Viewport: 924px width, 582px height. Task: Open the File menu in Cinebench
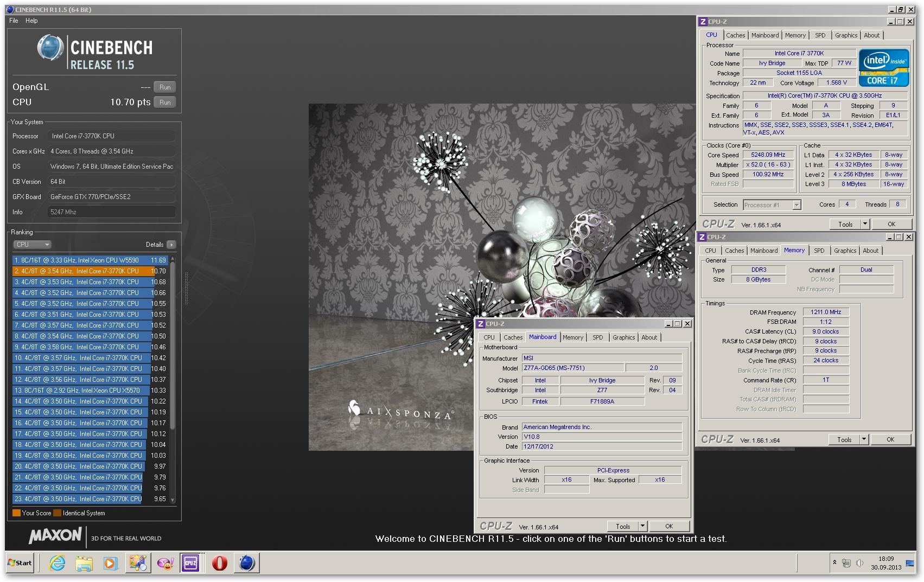click(x=14, y=21)
